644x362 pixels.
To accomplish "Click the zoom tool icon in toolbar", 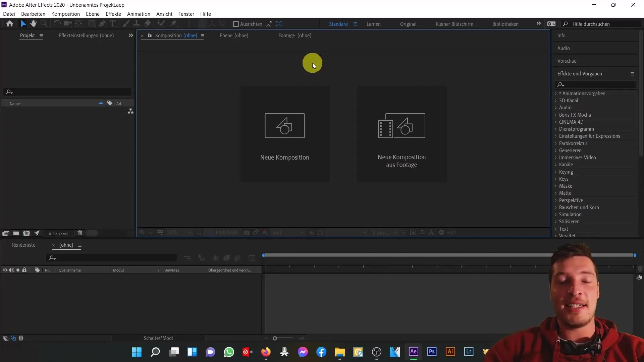I will pyautogui.click(x=44, y=23).
